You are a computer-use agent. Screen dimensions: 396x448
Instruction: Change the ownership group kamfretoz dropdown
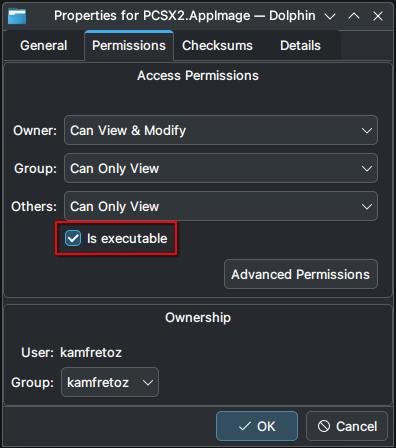click(110, 382)
